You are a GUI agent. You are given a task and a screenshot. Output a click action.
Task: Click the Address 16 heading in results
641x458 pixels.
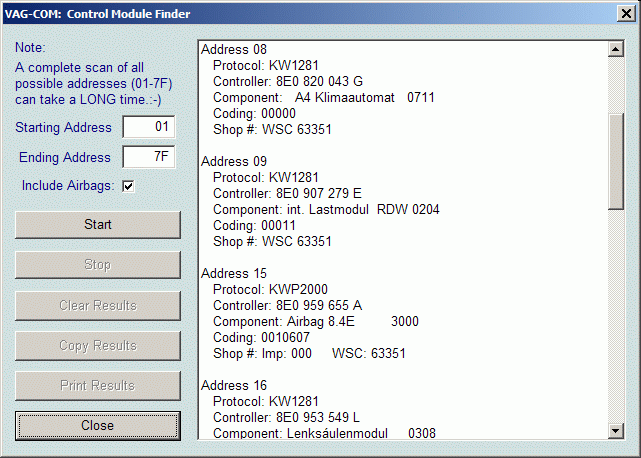point(234,386)
